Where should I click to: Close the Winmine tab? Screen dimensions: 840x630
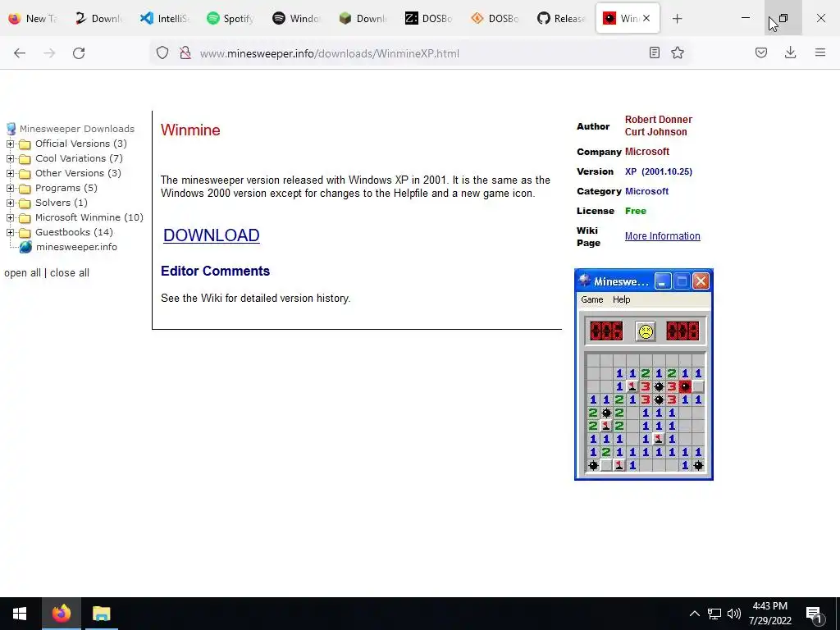646,18
